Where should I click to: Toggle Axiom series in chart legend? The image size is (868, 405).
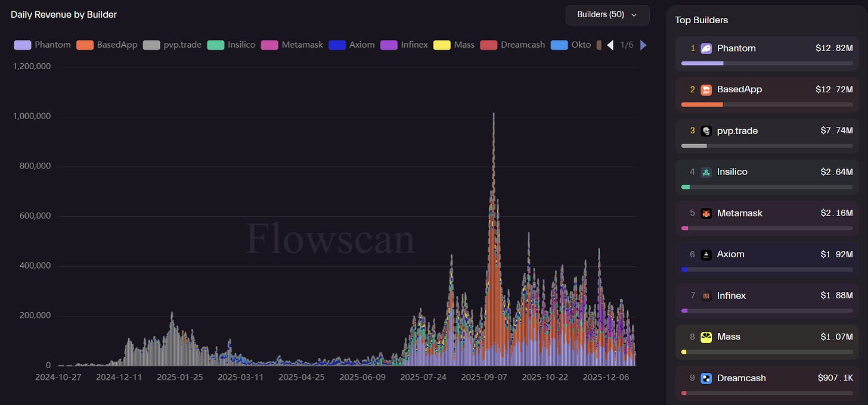352,45
